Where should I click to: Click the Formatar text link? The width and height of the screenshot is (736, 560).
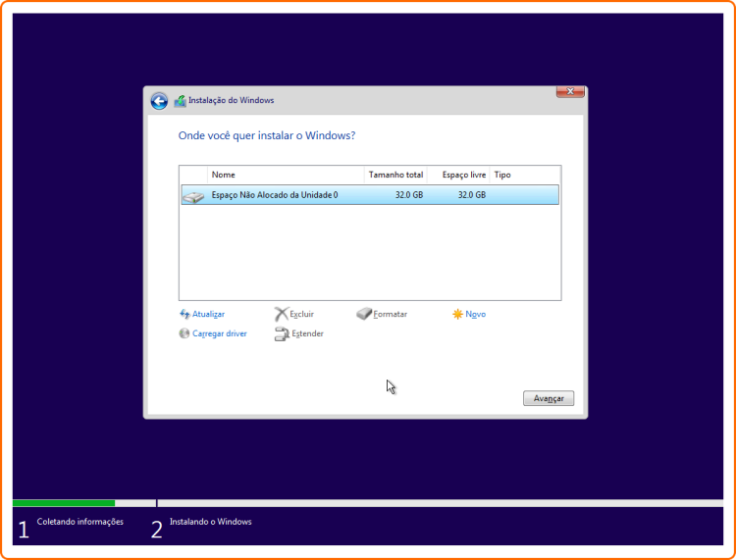pos(390,314)
